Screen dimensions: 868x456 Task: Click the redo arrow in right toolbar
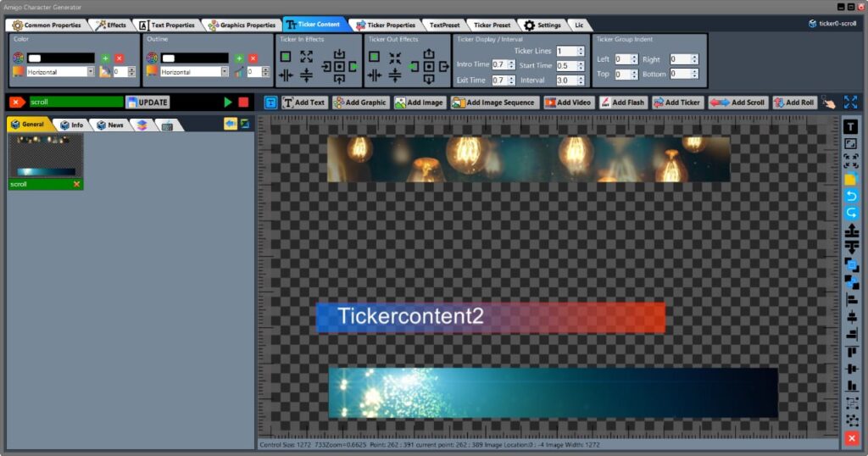click(x=851, y=213)
